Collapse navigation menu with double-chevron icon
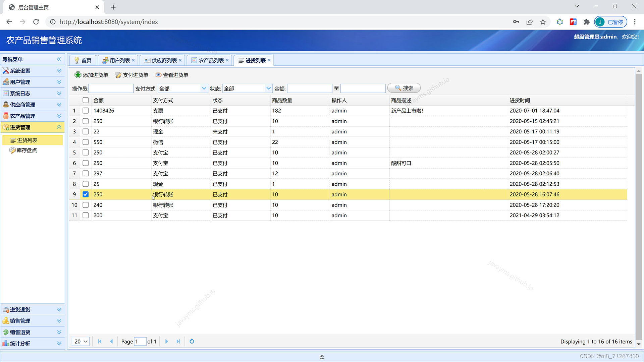The width and height of the screenshot is (644, 362). point(59,59)
